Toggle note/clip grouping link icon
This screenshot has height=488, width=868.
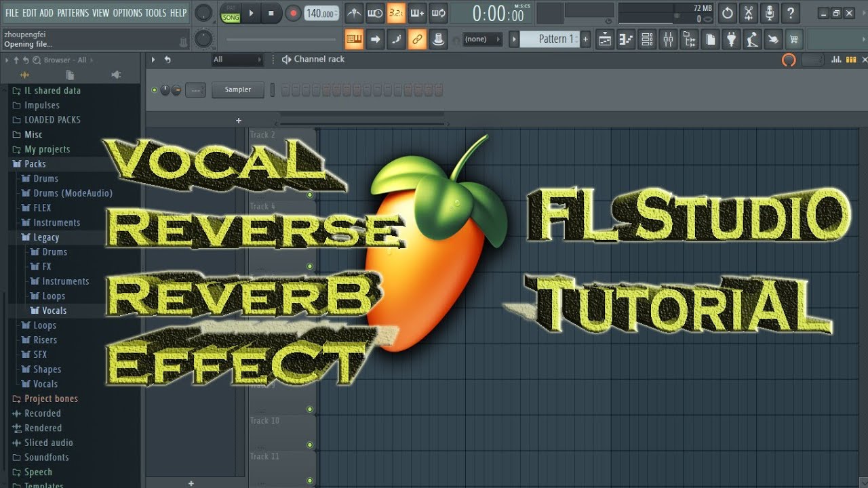coord(417,39)
